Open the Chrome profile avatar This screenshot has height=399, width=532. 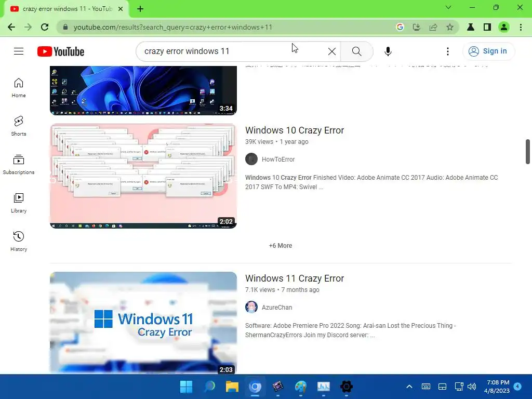click(504, 27)
